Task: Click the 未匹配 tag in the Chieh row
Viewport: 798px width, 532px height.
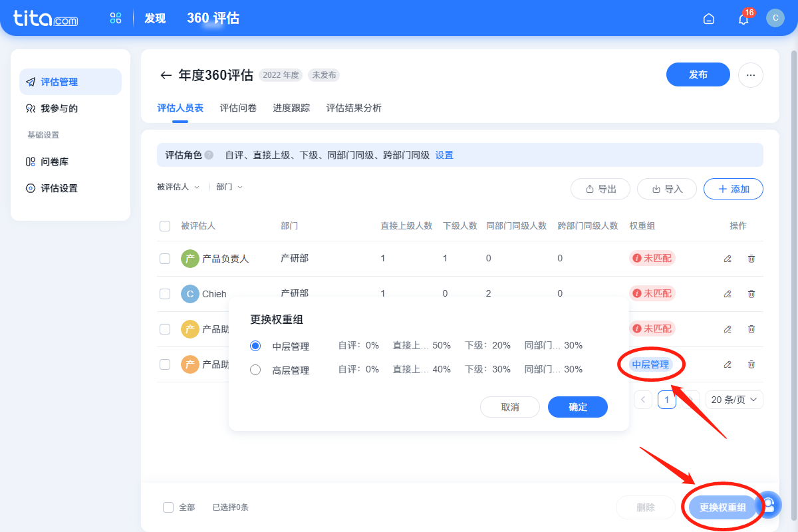Action: [652, 293]
